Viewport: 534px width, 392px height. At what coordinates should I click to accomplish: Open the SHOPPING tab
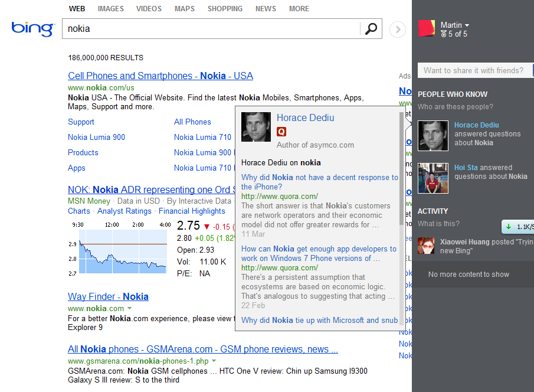click(x=225, y=9)
